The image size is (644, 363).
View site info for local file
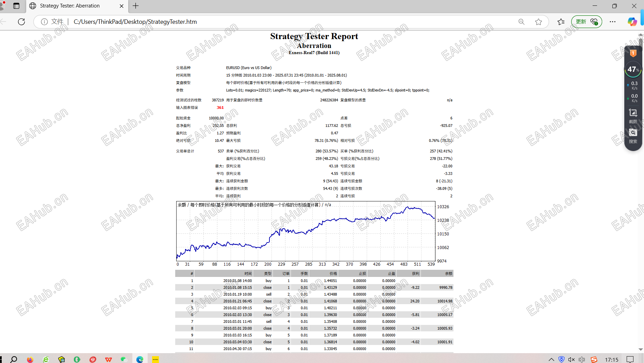tap(44, 22)
